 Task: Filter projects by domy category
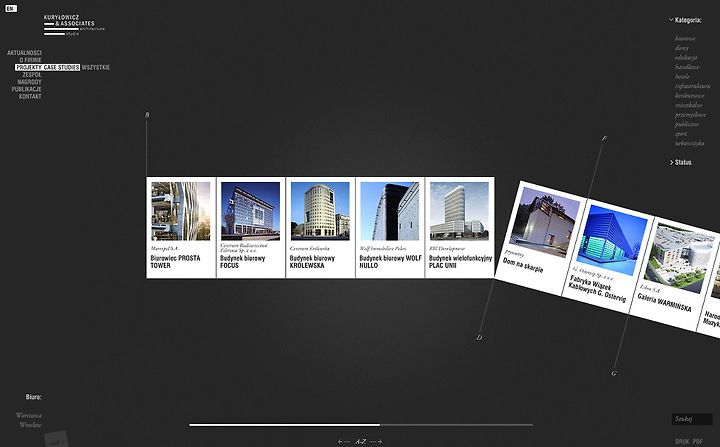pyautogui.click(x=682, y=48)
